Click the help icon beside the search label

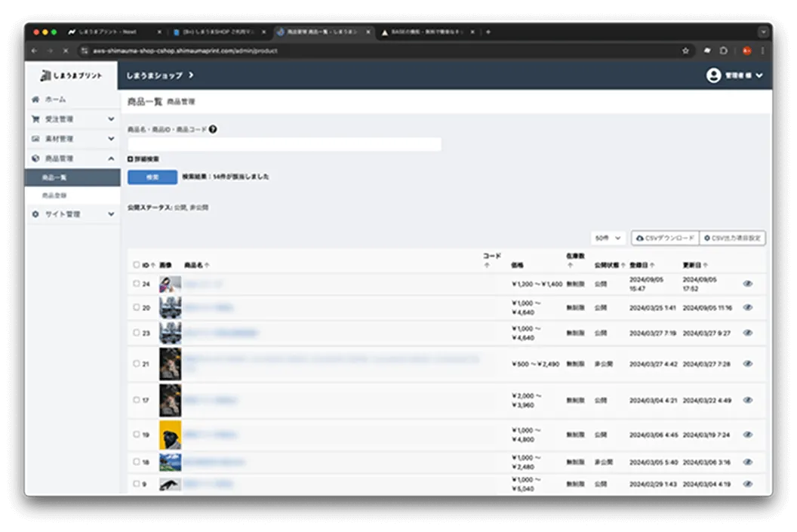tap(214, 129)
